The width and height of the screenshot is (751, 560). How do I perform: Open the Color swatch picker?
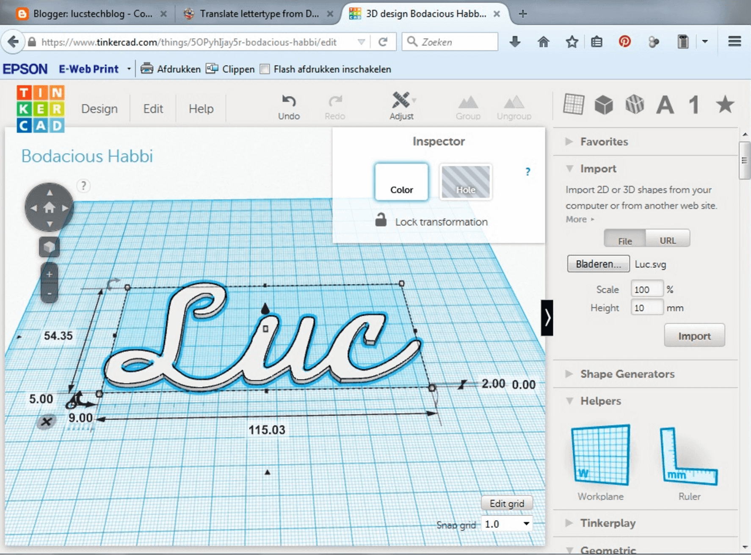click(401, 182)
